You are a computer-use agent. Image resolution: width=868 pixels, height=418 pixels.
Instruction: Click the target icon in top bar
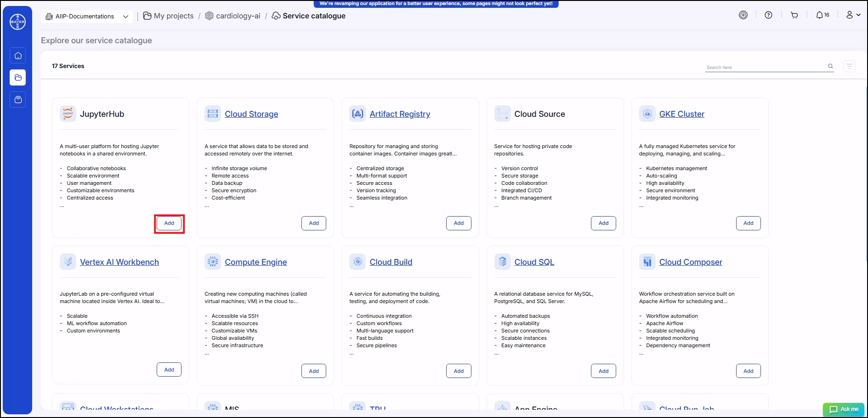tap(743, 15)
